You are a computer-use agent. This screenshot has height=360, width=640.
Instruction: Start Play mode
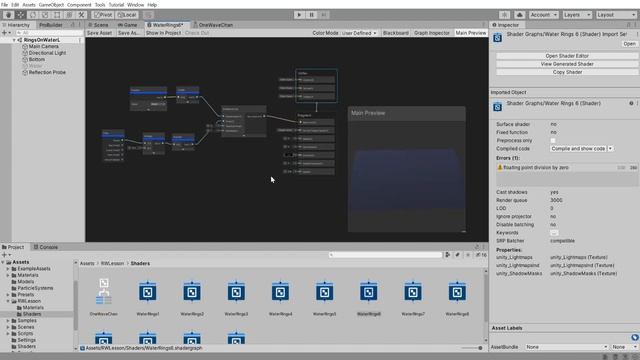[299, 15]
